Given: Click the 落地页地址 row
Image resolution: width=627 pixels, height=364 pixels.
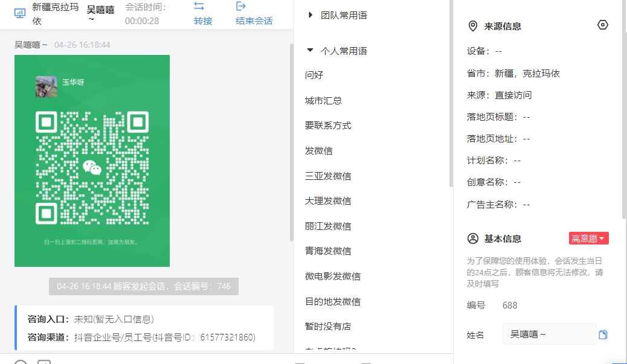Looking at the screenshot, I should point(498,139).
